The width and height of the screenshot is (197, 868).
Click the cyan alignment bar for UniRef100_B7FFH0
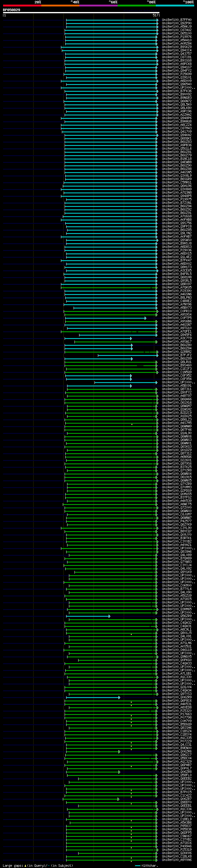point(112,20)
